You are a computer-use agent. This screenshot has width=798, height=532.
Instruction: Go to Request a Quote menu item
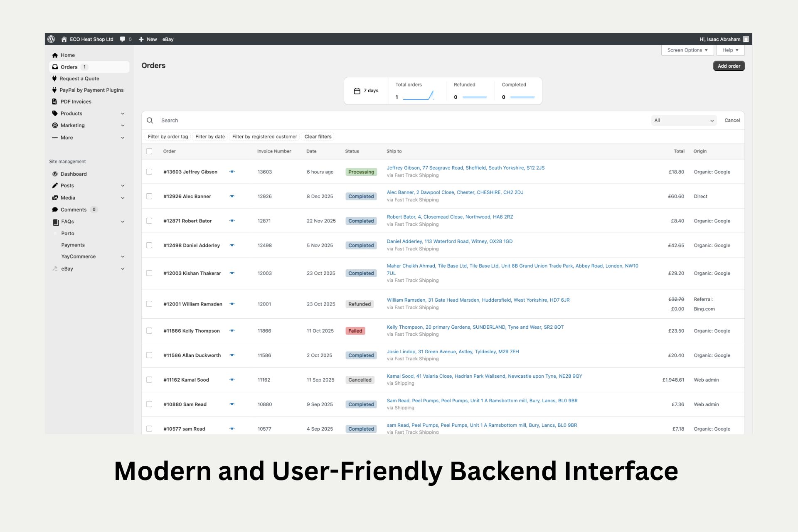pyautogui.click(x=79, y=79)
